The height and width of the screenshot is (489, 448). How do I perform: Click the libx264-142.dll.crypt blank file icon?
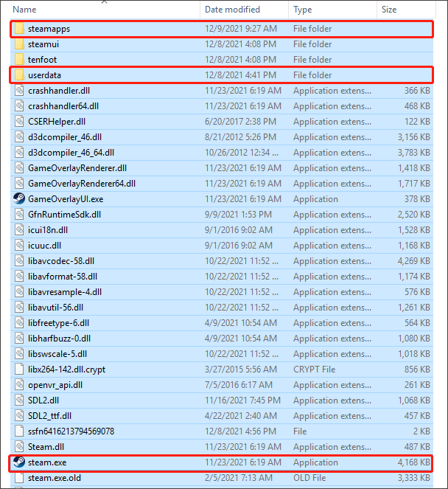pos(19,370)
